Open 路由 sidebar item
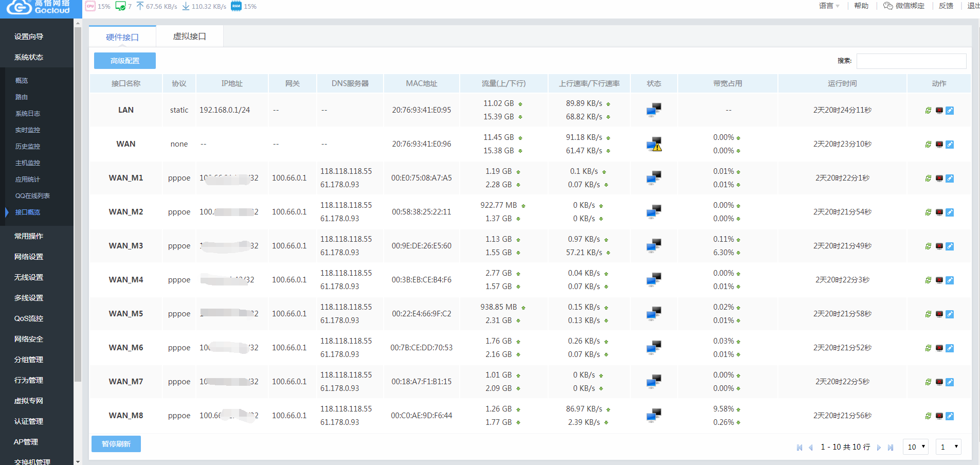This screenshot has height=465, width=980. [22, 97]
